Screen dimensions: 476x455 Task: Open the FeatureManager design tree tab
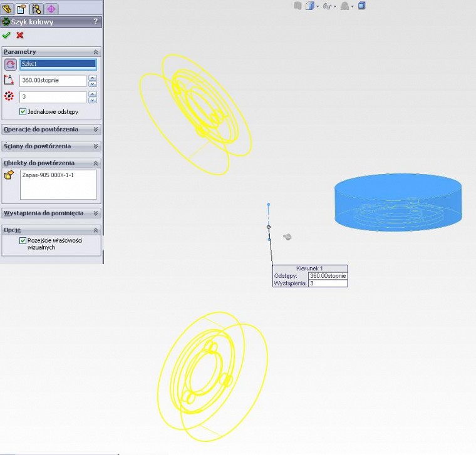[x=7, y=9]
